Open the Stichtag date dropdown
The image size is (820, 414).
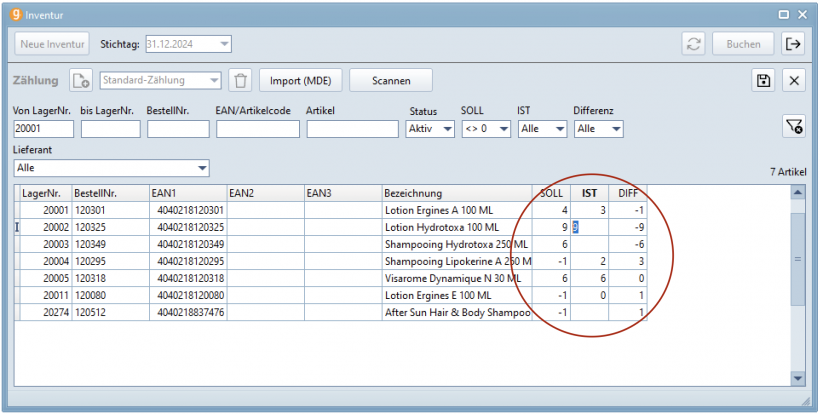click(x=224, y=44)
